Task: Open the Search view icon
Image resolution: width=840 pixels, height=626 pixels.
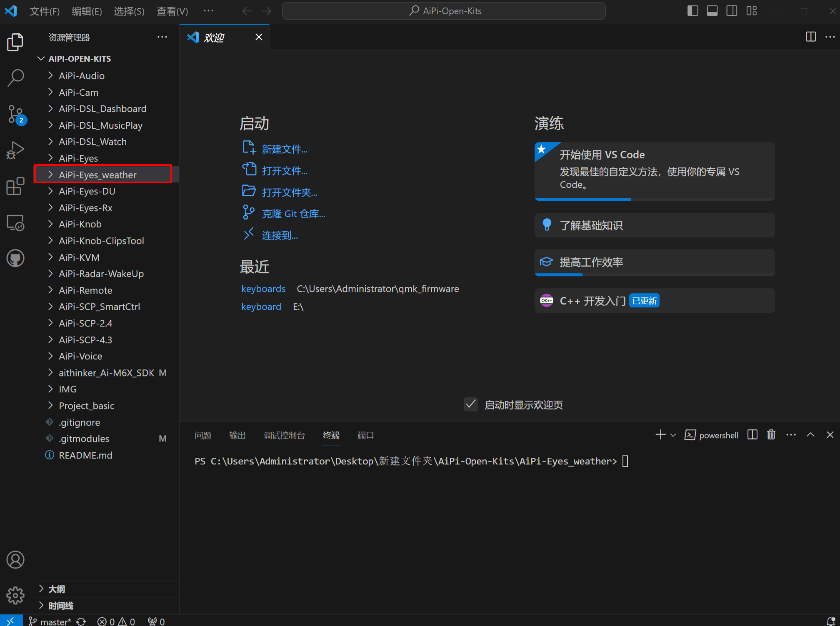Action: (15, 78)
